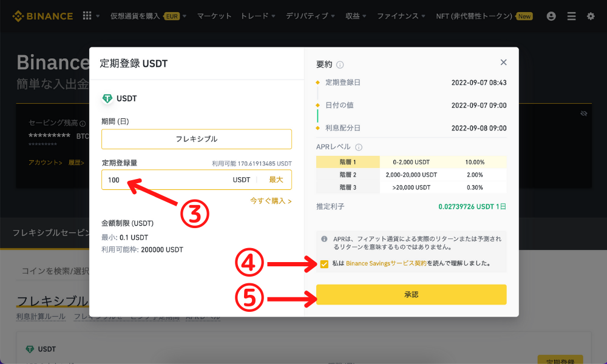Open 利息計算ルール link in background
The image size is (607, 364).
[41, 317]
